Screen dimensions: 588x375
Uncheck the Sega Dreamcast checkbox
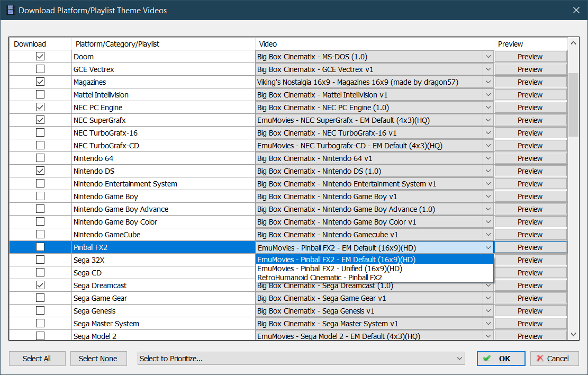point(40,285)
